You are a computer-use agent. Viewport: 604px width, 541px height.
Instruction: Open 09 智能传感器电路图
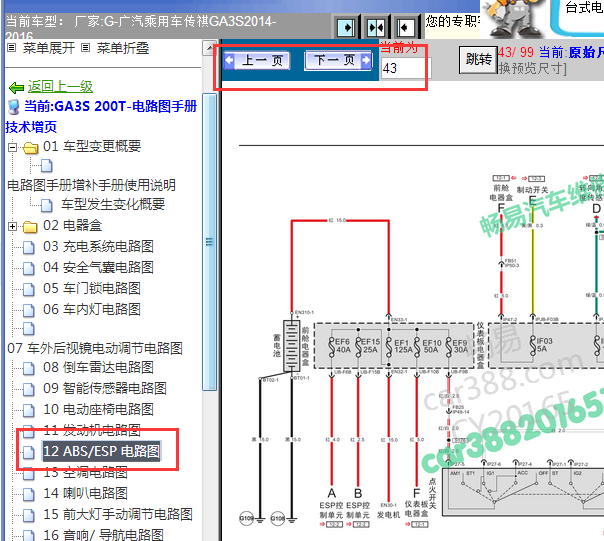pos(105,388)
